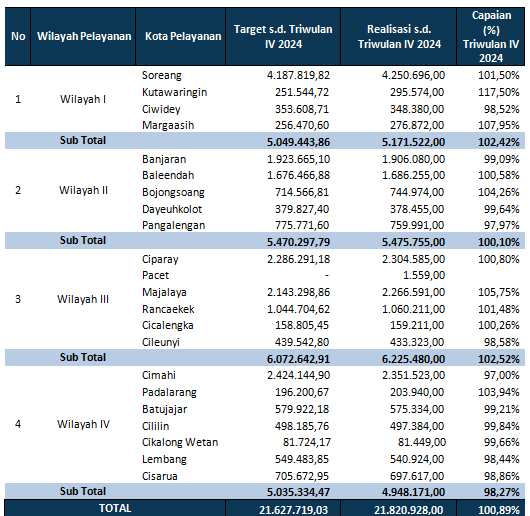This screenshot has width=530, height=516.
Task: Select the Wilayah III region cell
Action: point(83,299)
